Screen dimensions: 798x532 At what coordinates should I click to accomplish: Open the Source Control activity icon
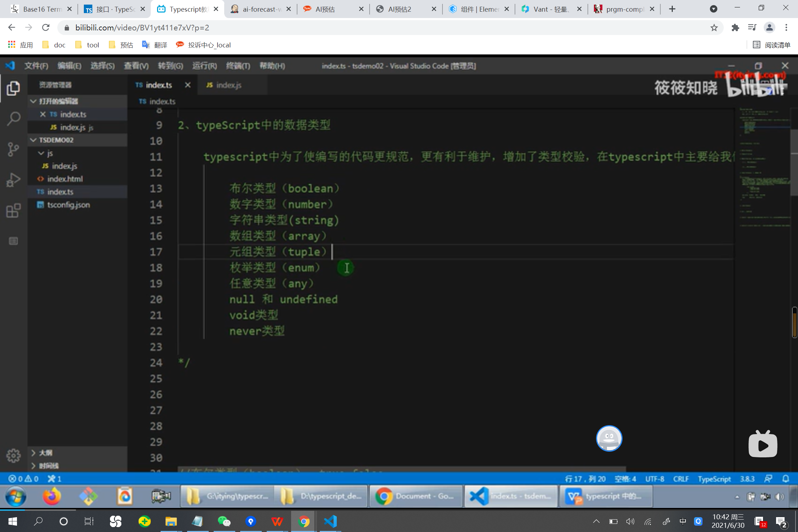pos(13,149)
